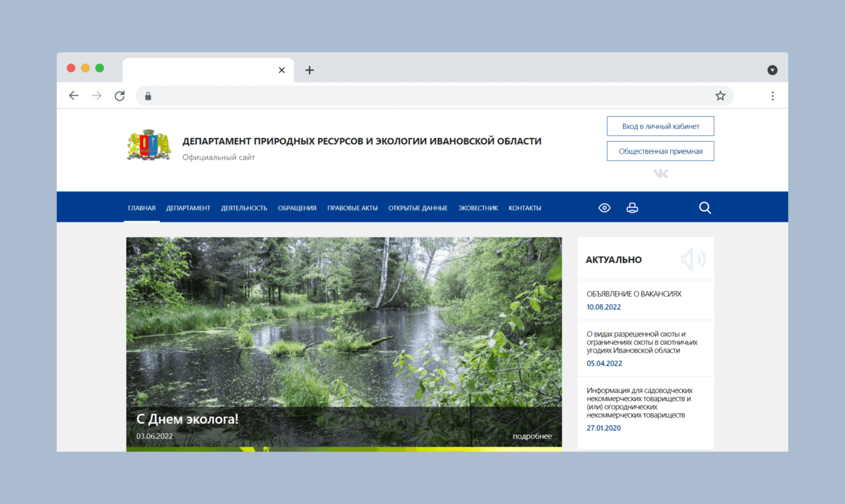Image resolution: width=845 pixels, height=504 pixels.
Task: Click the department name header title
Action: pos(362,141)
